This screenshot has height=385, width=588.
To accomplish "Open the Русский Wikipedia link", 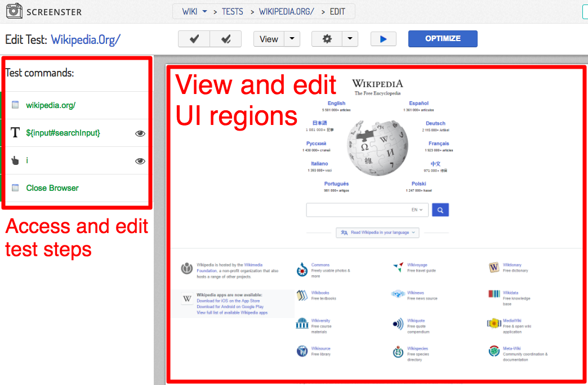I will 316,144.
